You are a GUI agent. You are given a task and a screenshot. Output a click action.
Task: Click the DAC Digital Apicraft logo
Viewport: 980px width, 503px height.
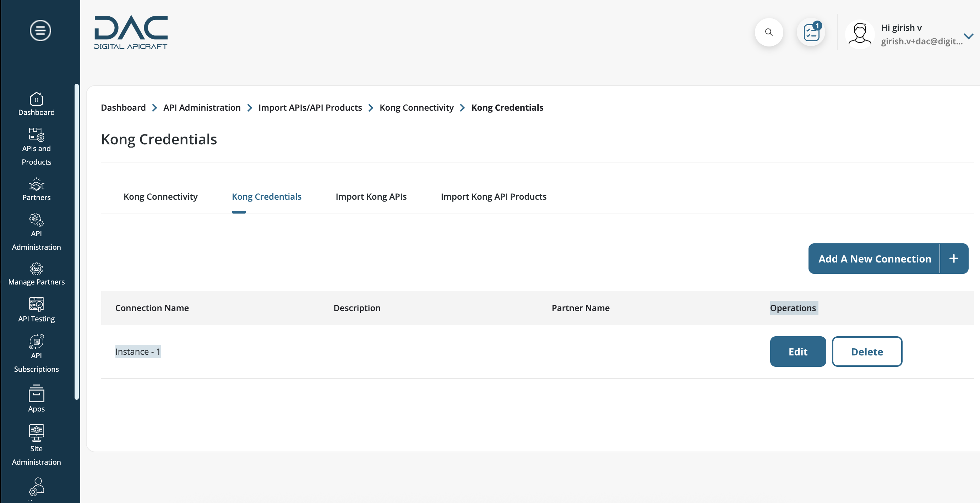[x=131, y=32]
